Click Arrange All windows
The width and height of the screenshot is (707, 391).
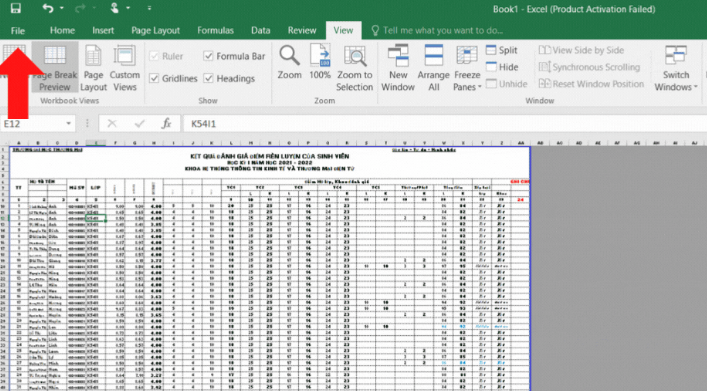pyautogui.click(x=434, y=68)
